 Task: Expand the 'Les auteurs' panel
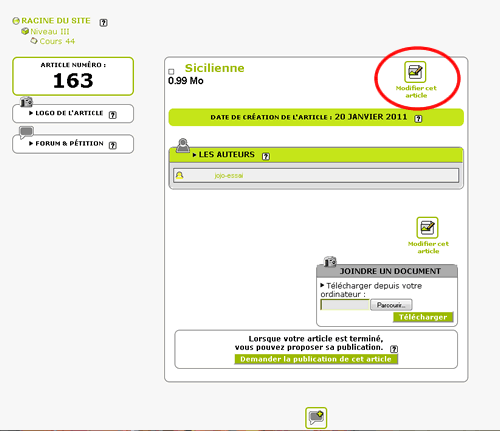coord(223,155)
